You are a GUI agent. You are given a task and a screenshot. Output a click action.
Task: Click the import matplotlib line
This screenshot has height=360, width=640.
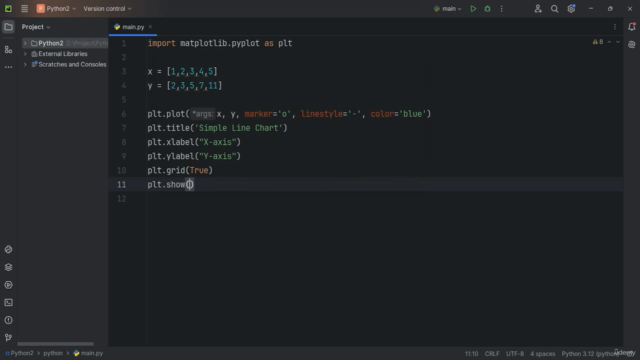coord(220,43)
